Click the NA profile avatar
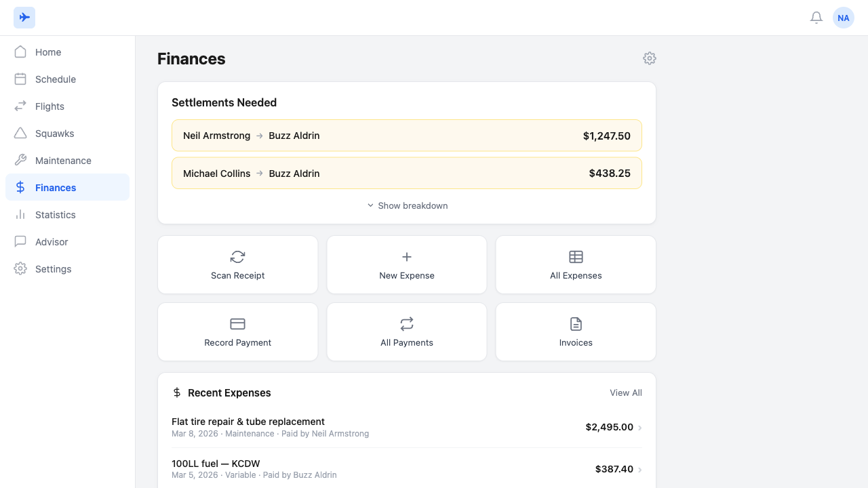This screenshot has width=868, height=488. point(843,18)
